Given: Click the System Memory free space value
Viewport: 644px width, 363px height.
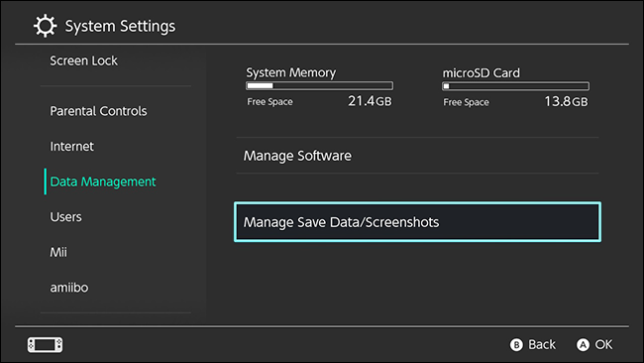Looking at the screenshot, I should (370, 101).
